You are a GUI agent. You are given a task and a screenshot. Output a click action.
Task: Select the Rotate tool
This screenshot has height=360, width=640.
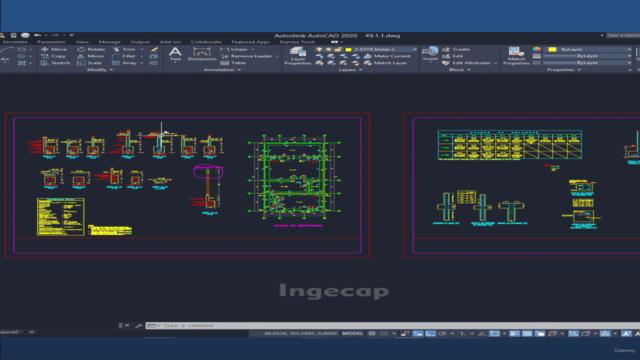pos(91,49)
